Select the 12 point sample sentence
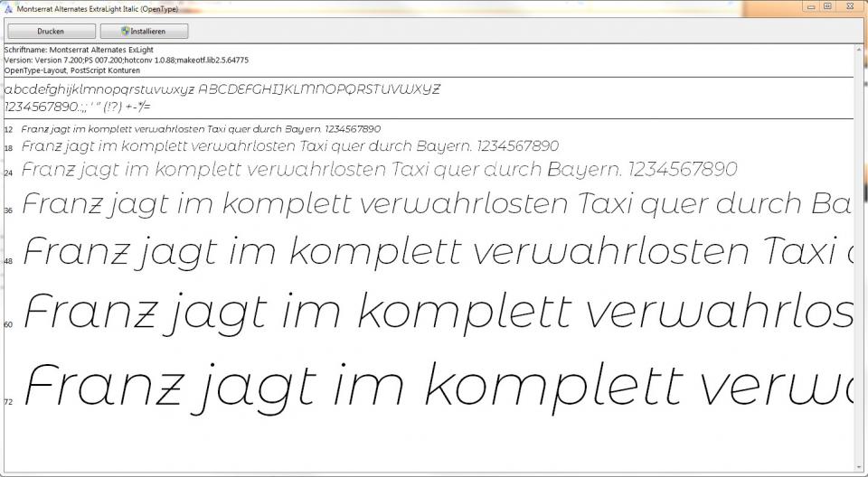This screenshot has height=477, width=868. click(x=201, y=129)
